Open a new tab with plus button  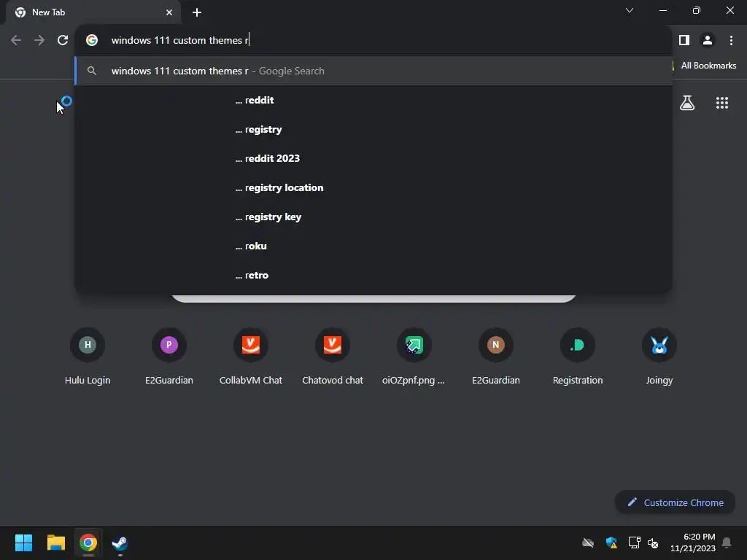pos(197,12)
